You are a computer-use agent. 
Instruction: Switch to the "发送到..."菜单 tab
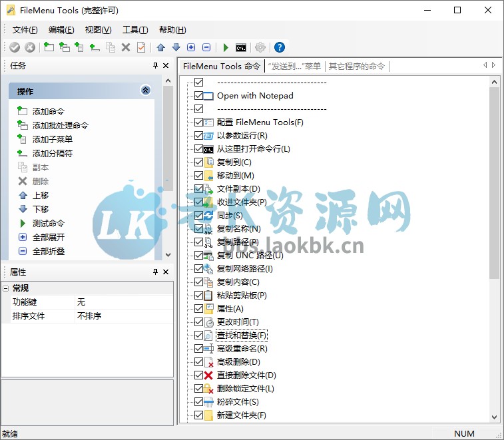[294, 66]
